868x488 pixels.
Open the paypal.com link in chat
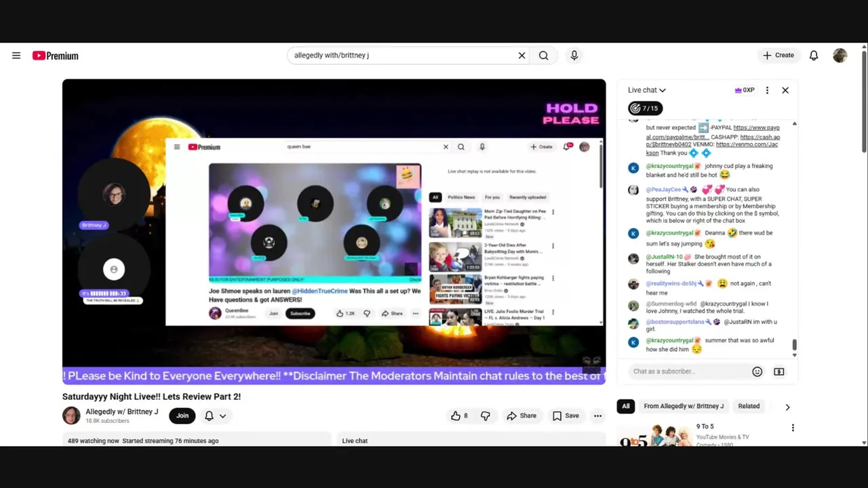click(x=713, y=131)
